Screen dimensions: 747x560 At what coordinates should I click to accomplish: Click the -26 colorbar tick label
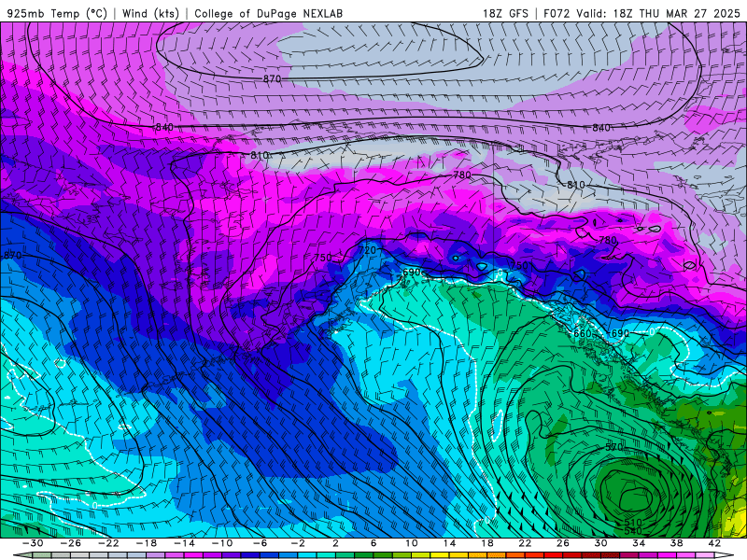click(71, 543)
